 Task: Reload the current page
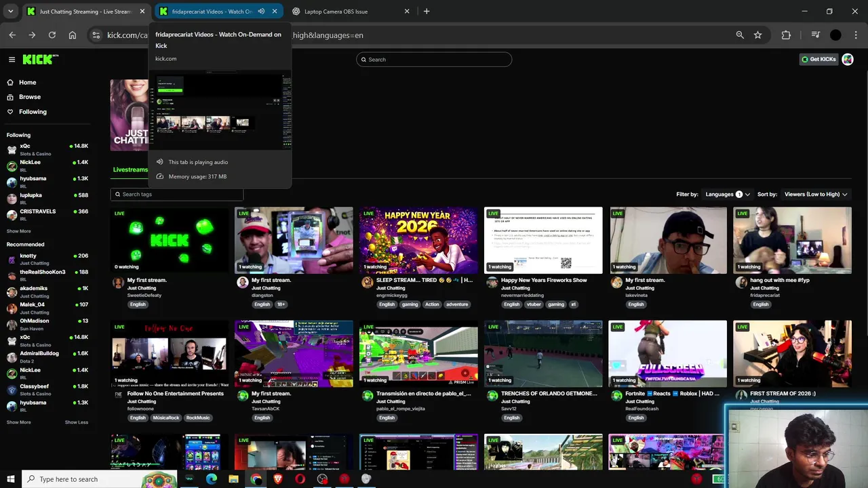point(52,35)
